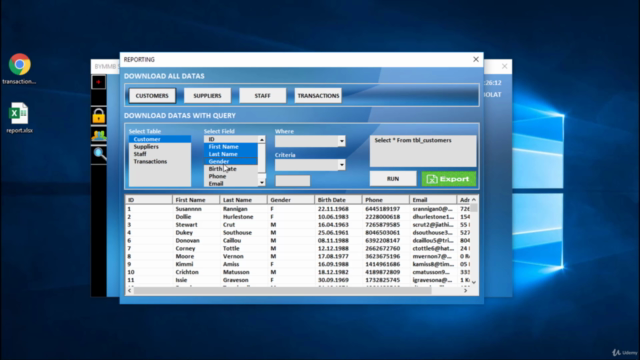The height and width of the screenshot is (360, 640).
Task: Select Suppliers in Select Table list
Action: click(160, 147)
